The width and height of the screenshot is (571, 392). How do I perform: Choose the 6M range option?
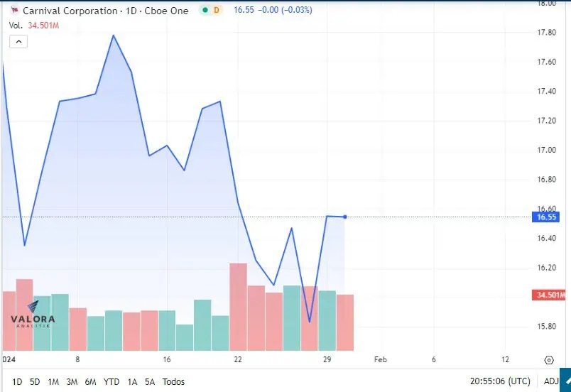[90, 382]
